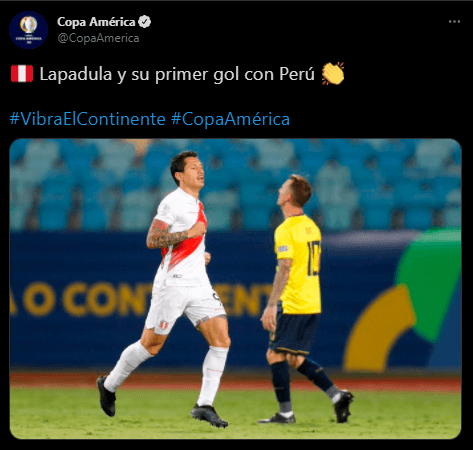Open the @CopaAmerica handle link

click(98, 38)
